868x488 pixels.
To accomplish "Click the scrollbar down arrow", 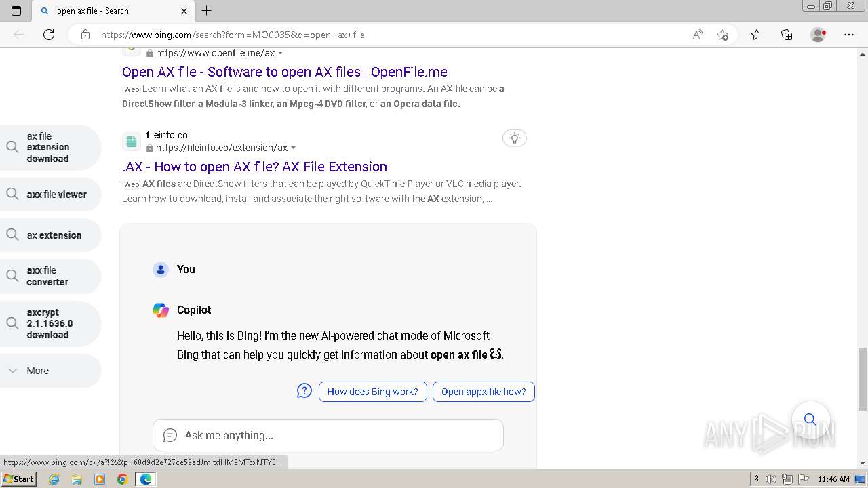I will [863, 463].
